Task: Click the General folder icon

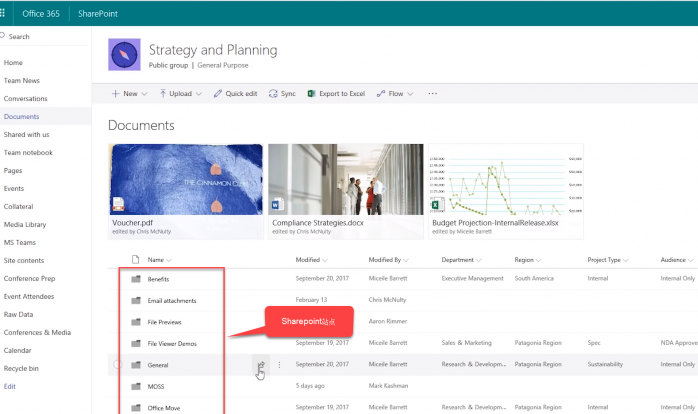Action: [x=136, y=365]
